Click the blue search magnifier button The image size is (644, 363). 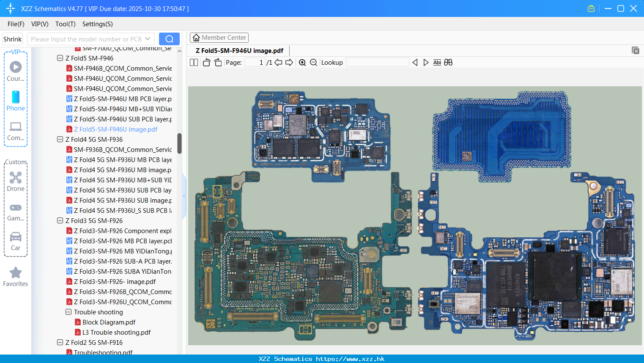point(169,39)
